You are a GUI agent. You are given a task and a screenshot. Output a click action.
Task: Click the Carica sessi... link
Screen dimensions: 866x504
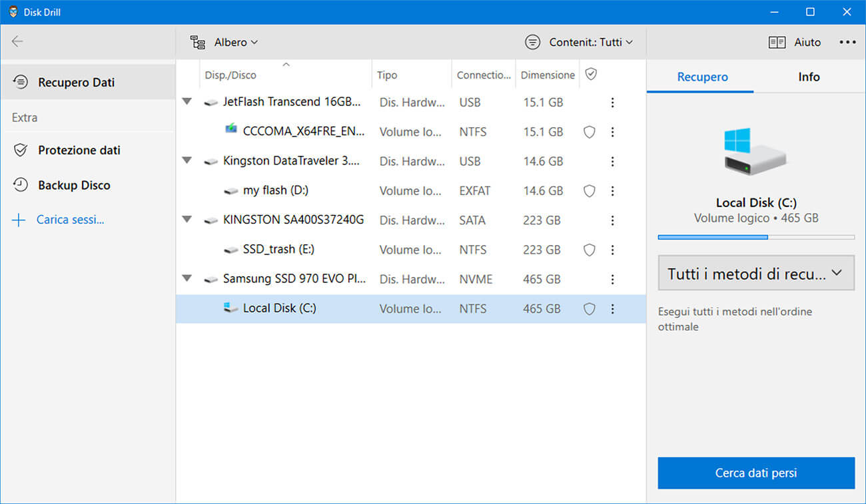point(70,220)
